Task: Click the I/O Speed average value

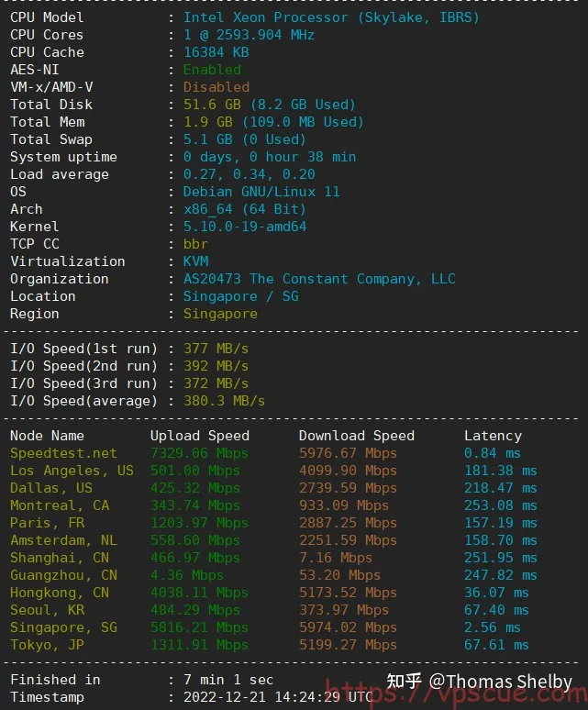Action: [224, 401]
